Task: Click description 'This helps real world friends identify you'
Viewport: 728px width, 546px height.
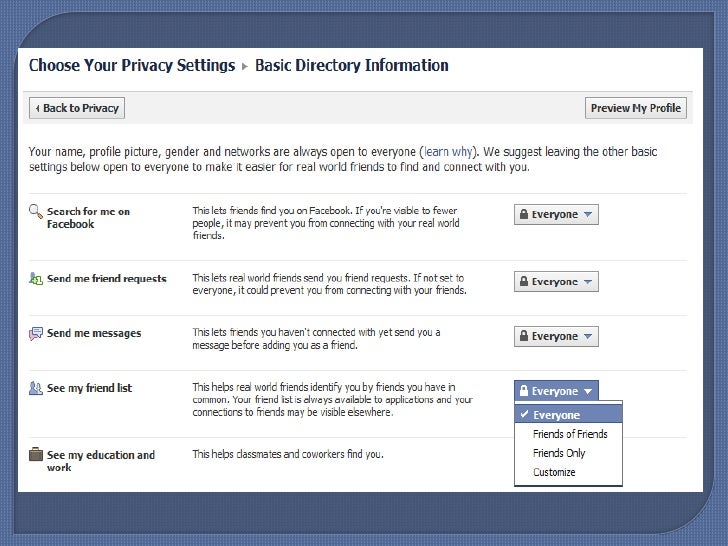Action: 332,399
